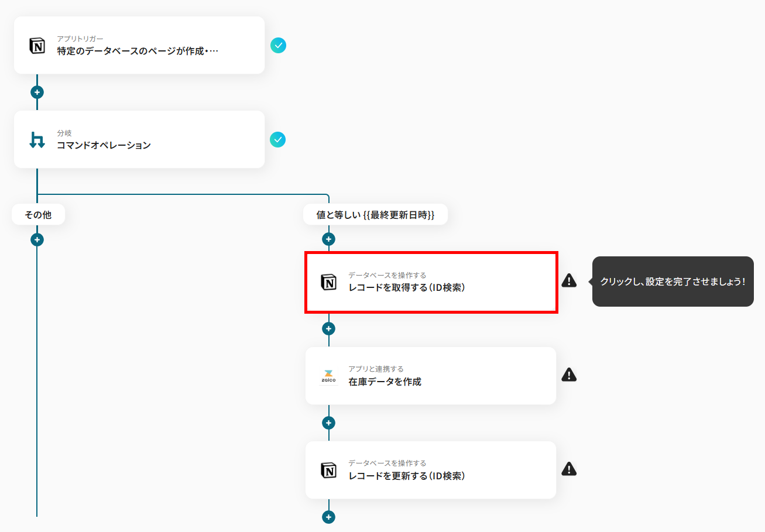Screen dimensions: 765x532
Task: Click データベースを操作する label above レコードを取得する
Action: click(x=387, y=275)
